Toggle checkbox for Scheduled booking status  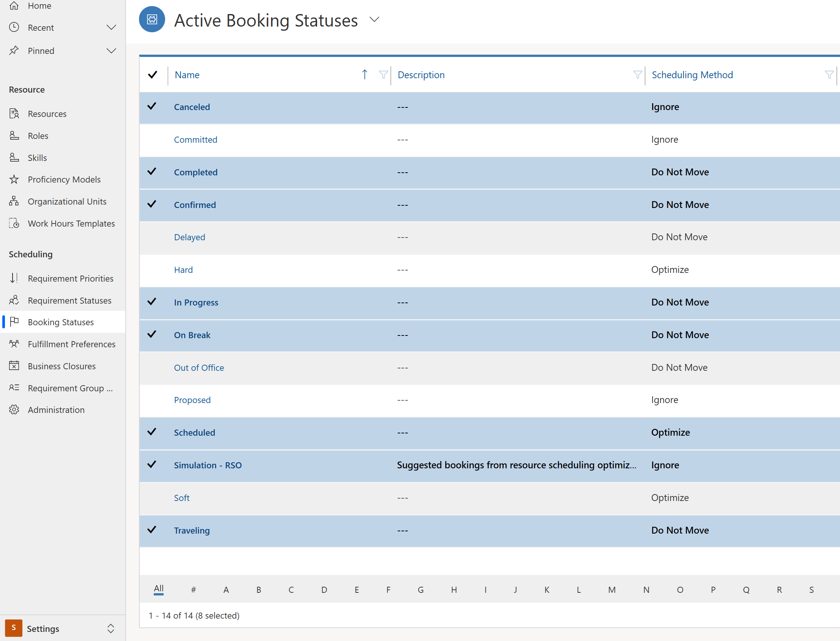coord(153,432)
